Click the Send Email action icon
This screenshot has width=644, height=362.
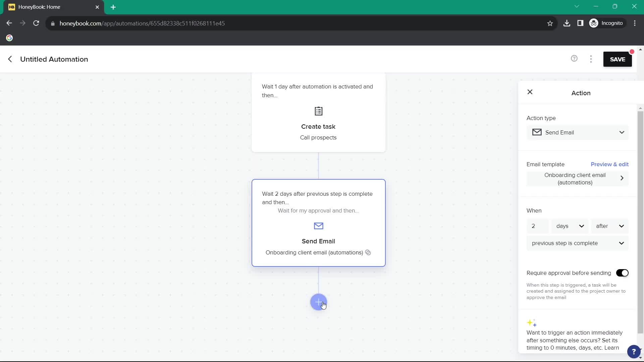point(318,226)
